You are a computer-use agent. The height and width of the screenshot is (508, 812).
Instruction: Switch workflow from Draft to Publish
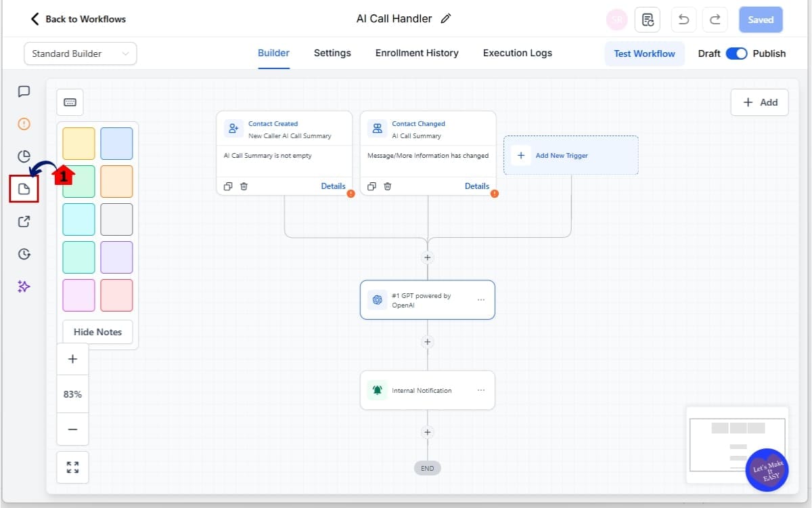click(x=738, y=53)
